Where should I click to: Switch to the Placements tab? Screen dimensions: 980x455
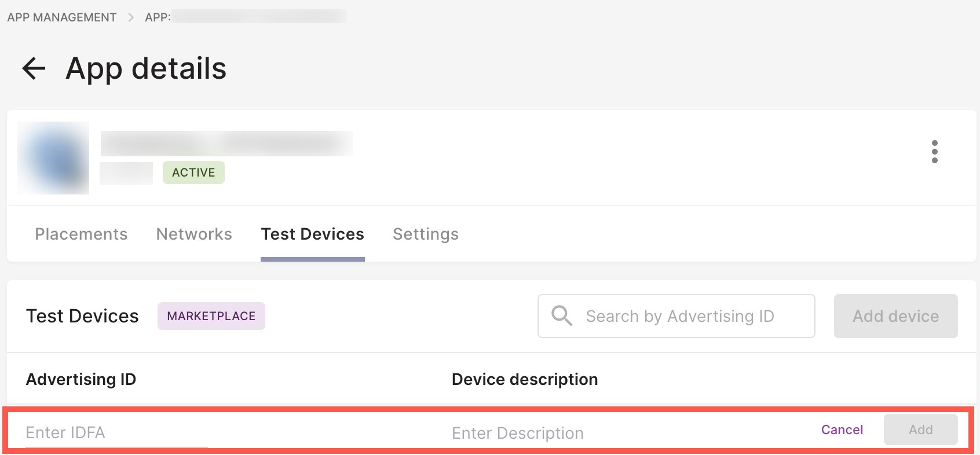(81, 234)
